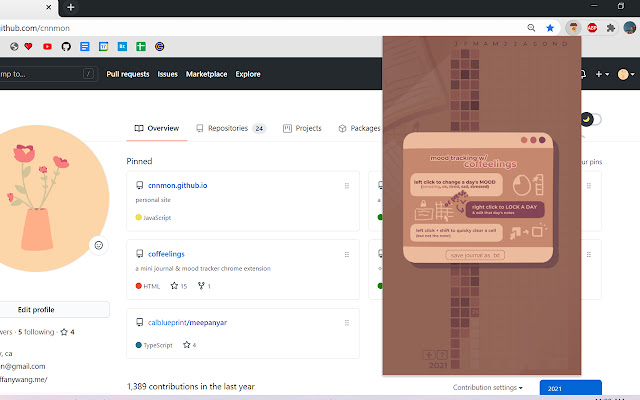Viewport: 640px width, 400px height.
Task: Click the AdBlock Plus extension icon
Action: click(x=592, y=28)
